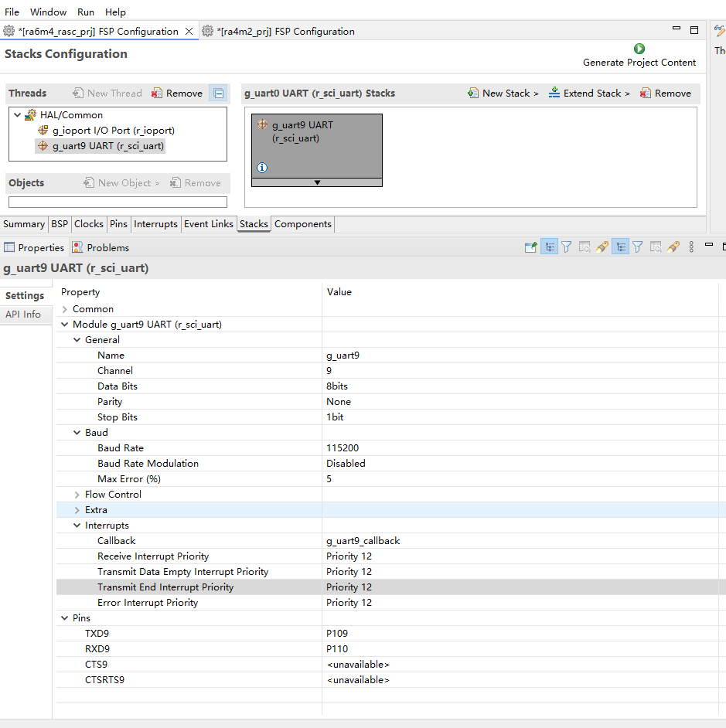Screen dimensions: 726x728
Task: Open the Help menu
Action: (115, 12)
